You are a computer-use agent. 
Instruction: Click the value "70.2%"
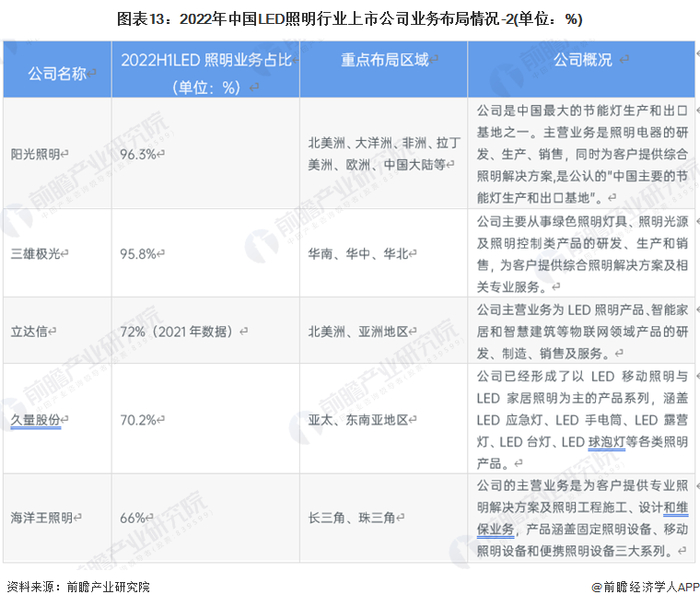pos(138,420)
